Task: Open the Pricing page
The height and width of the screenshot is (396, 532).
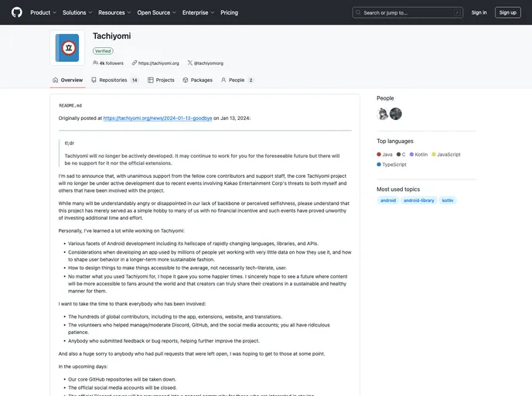Action: pos(230,12)
